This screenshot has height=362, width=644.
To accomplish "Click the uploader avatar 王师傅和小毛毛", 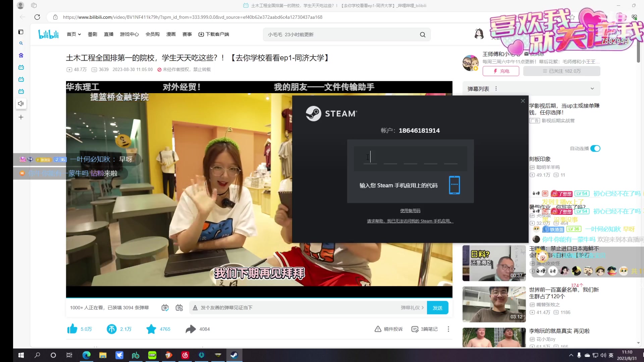I will click(471, 63).
